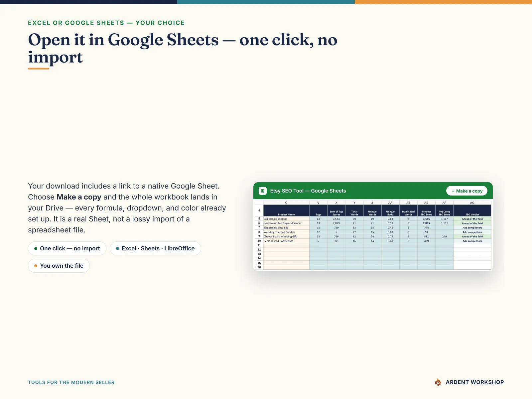532x399 pixels.
Task: Click the 2,879 tag score cell
Action: (x=336, y=223)
